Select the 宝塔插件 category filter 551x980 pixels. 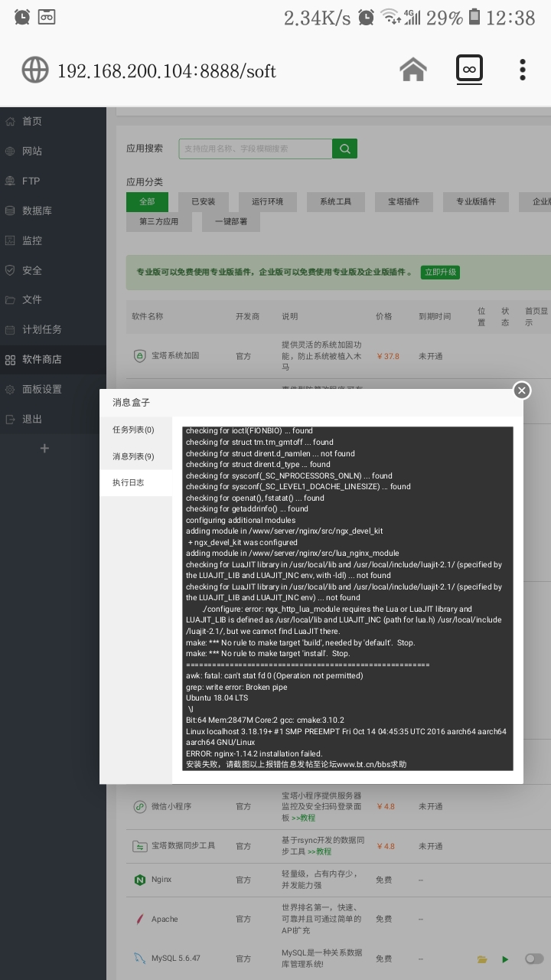tap(403, 201)
